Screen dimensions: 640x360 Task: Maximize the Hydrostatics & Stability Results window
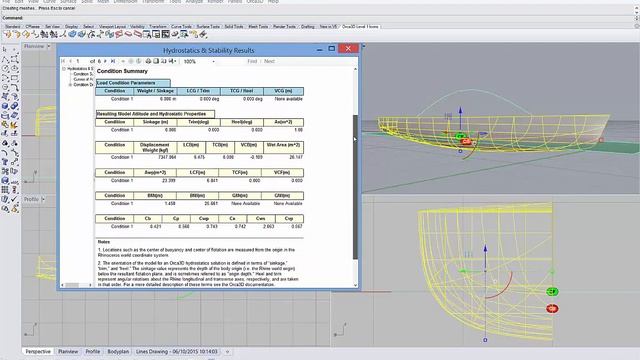[331, 49]
